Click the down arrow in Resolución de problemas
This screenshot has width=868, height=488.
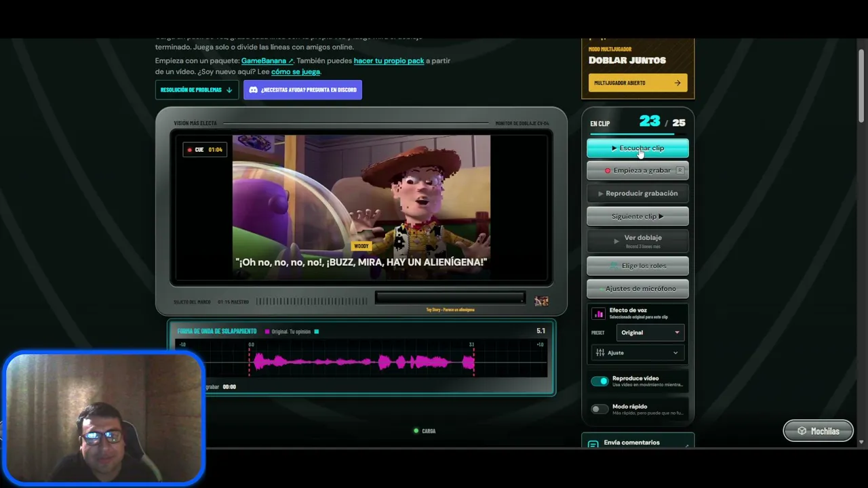click(x=229, y=89)
